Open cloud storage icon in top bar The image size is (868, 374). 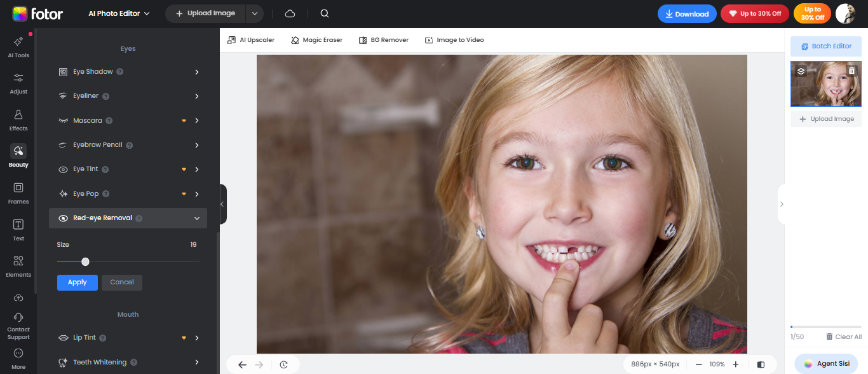coord(290,13)
